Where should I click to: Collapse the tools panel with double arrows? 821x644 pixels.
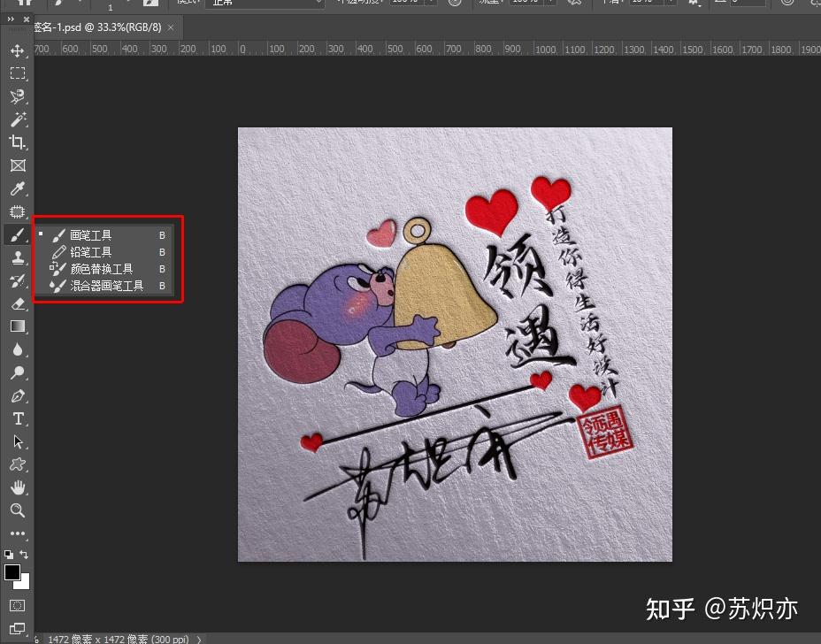[x=11, y=19]
